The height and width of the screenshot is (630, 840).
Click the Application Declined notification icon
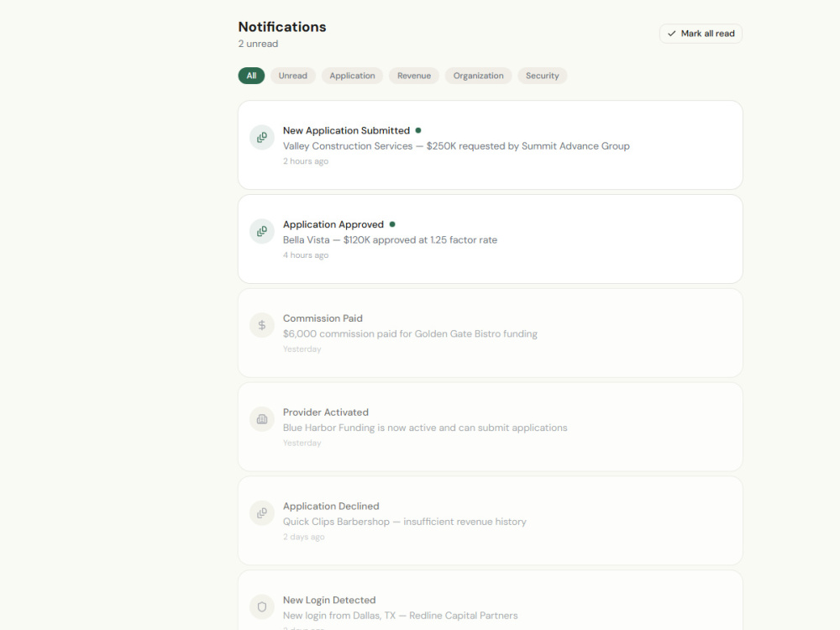click(262, 513)
